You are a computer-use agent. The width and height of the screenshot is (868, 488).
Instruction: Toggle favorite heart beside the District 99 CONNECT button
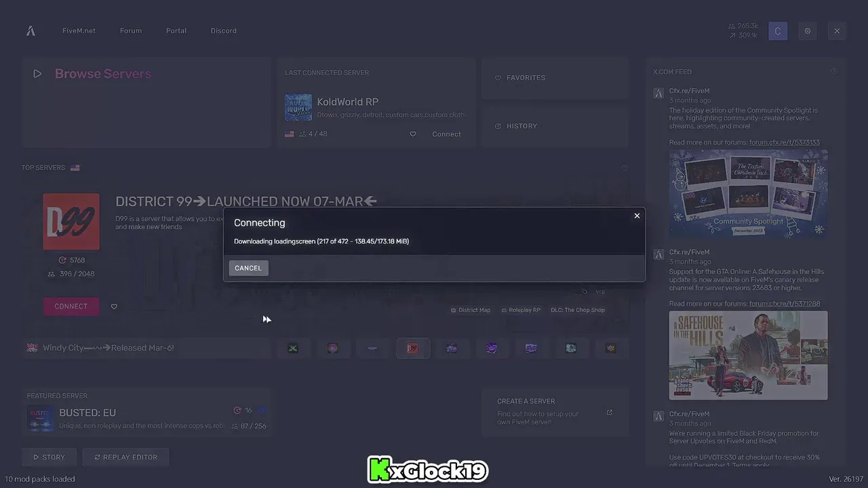114,306
